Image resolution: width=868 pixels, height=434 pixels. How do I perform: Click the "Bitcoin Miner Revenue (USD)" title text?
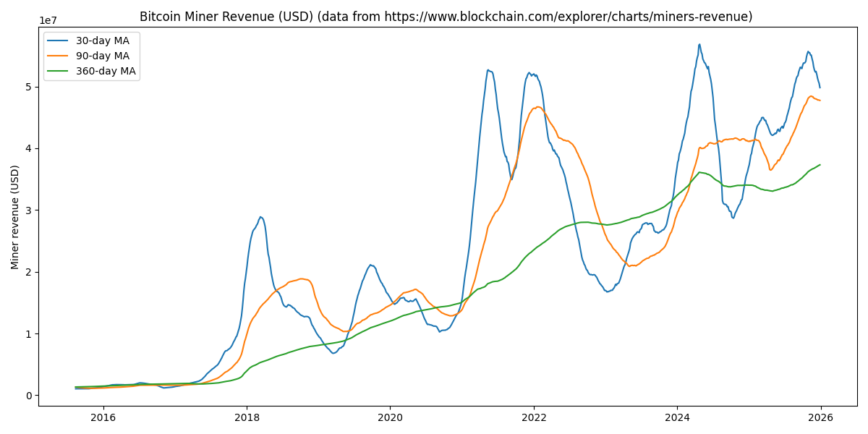226,17
